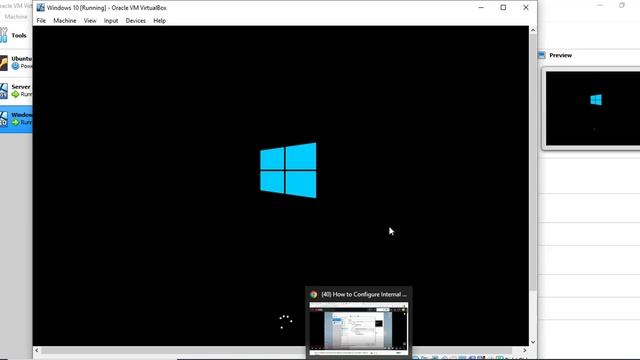The height and width of the screenshot is (360, 640).
Task: Click the Server VM running arrow icon
Action: pyautogui.click(x=16, y=94)
